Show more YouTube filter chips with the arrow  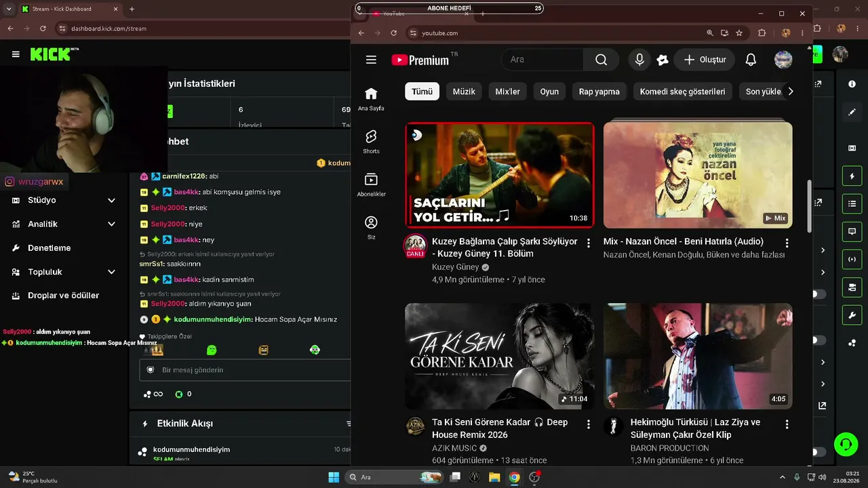click(x=790, y=91)
